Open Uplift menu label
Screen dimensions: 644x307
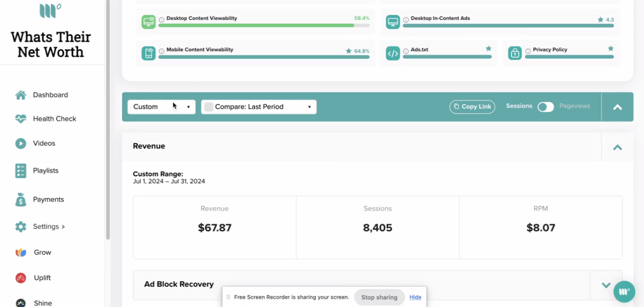43,278
